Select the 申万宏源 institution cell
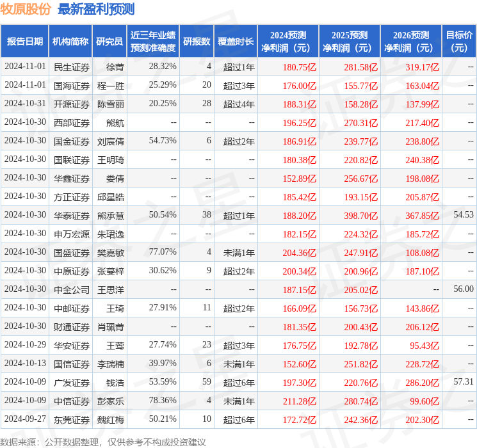 click(72, 234)
